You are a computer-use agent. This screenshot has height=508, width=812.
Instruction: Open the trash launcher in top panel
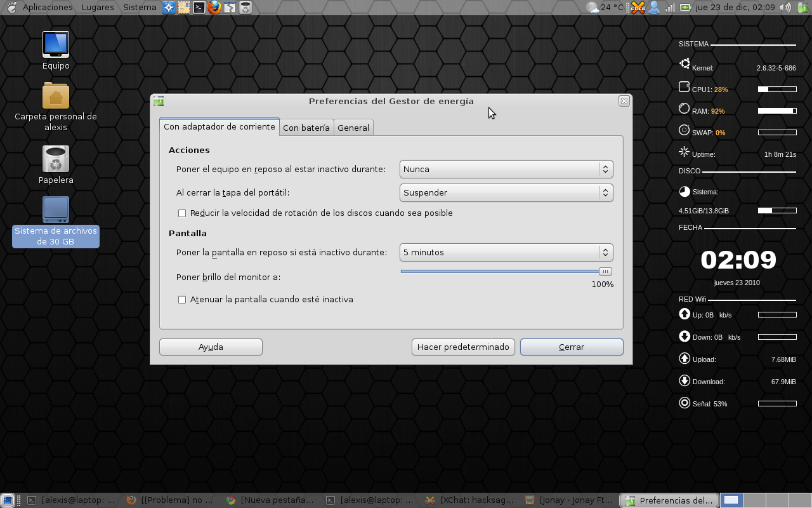click(x=245, y=8)
